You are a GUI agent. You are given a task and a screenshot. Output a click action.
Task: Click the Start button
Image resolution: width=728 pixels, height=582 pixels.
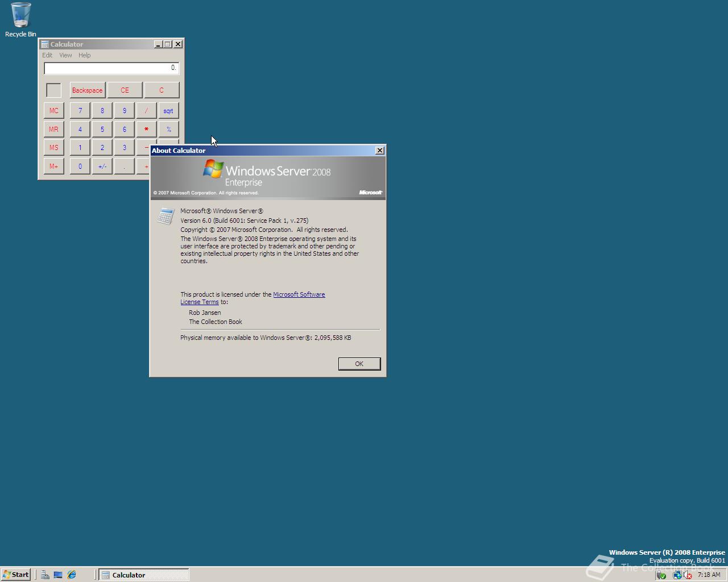(x=16, y=575)
